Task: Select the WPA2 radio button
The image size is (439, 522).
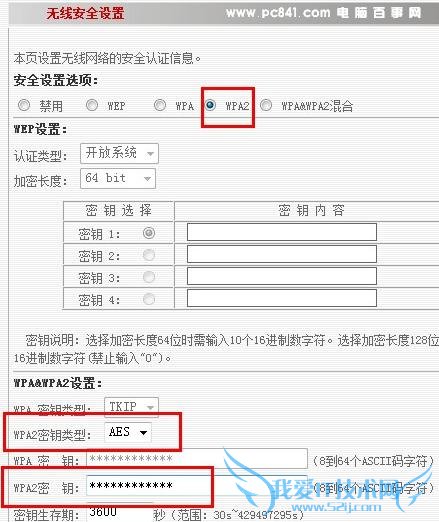Action: click(x=210, y=105)
